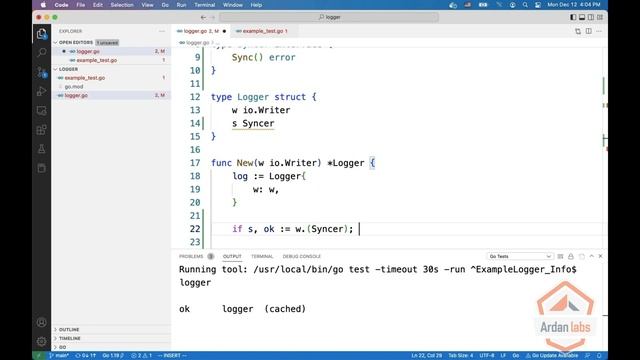640x360 pixels.
Task: Open Spotlight search in macOS menu bar
Action: click(x=525, y=5)
